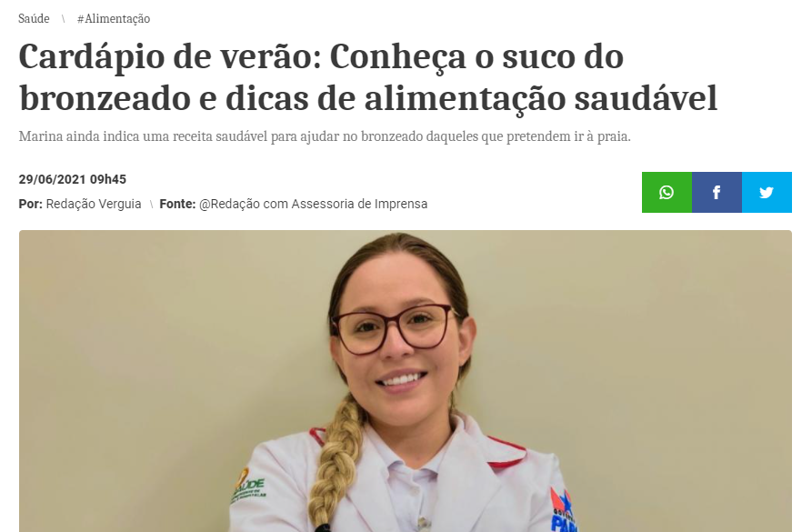Viewport: 812px width, 532px height.
Task: Click the breadcrumb separator after Saúde
Action: tap(63, 19)
